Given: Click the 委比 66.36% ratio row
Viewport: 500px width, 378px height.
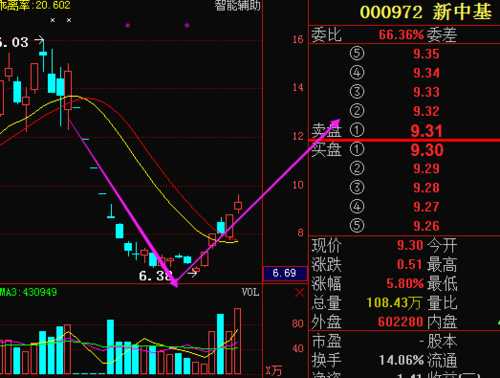Looking at the screenshot, I should 384,34.
